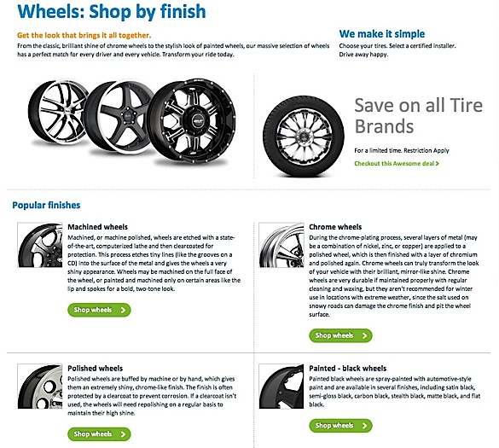The image size is (499, 448).
Task: Click the Save on all Tire Brands heading
Action: pos(418,115)
